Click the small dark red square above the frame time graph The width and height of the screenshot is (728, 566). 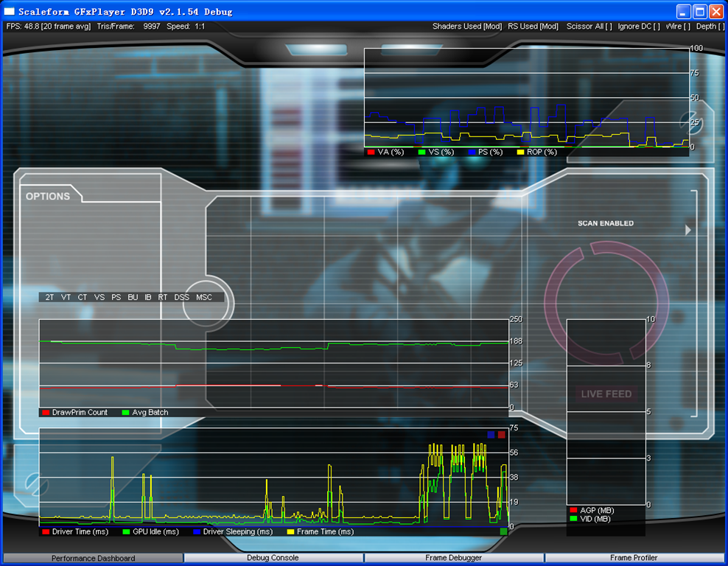pyautogui.click(x=502, y=435)
